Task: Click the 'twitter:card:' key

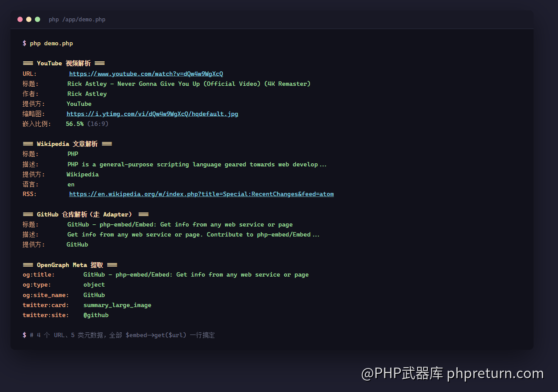Action: click(x=46, y=305)
